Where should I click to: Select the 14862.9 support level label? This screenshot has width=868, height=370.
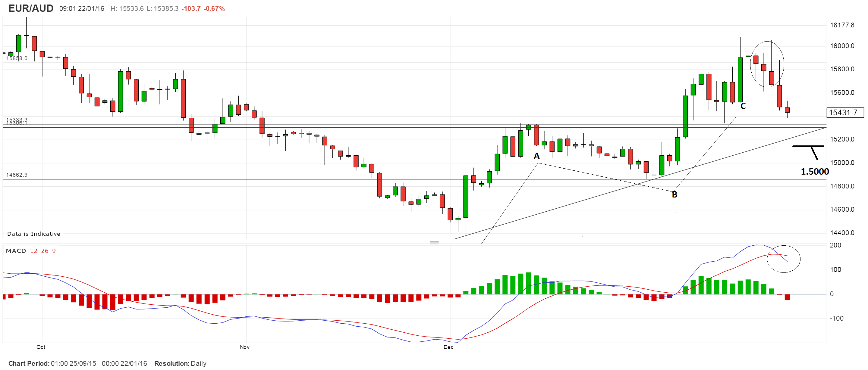(x=17, y=175)
